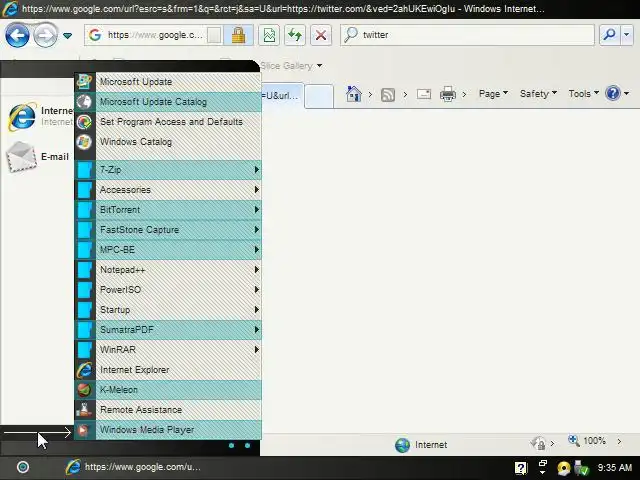The width and height of the screenshot is (640, 480).
Task: Click the Read Mail envelope icon
Action: [424, 94]
